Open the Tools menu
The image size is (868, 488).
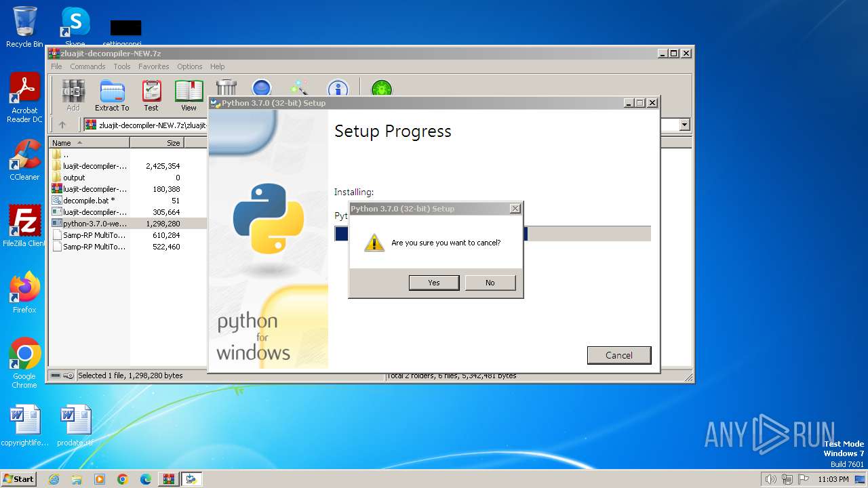pyautogui.click(x=122, y=66)
